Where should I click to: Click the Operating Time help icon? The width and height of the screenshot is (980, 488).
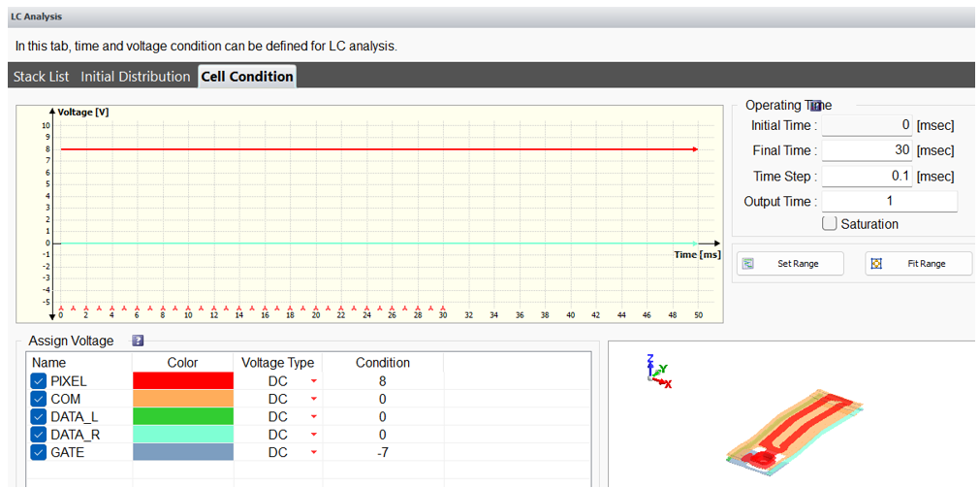coord(816,105)
